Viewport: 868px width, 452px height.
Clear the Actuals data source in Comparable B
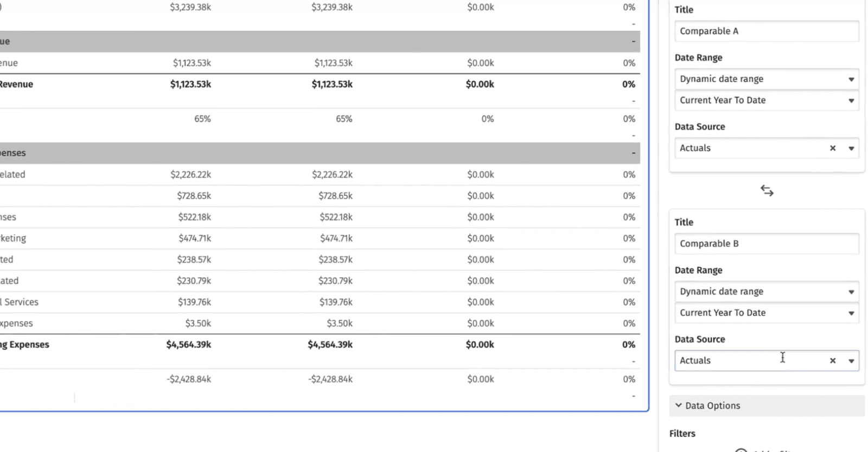point(832,360)
